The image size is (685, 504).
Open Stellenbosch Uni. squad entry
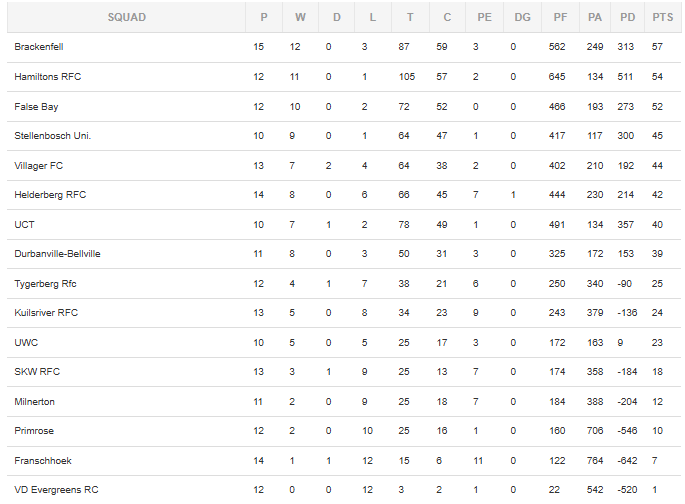[x=52, y=136]
